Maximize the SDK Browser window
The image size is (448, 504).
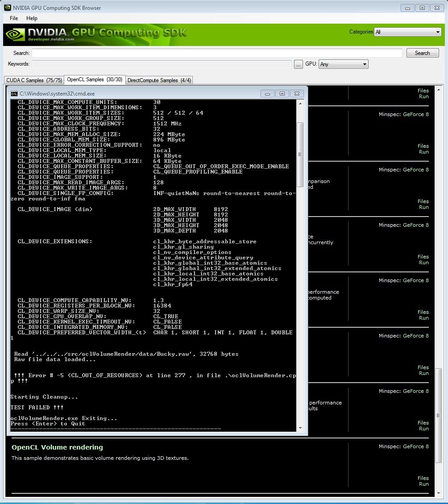click(422, 8)
